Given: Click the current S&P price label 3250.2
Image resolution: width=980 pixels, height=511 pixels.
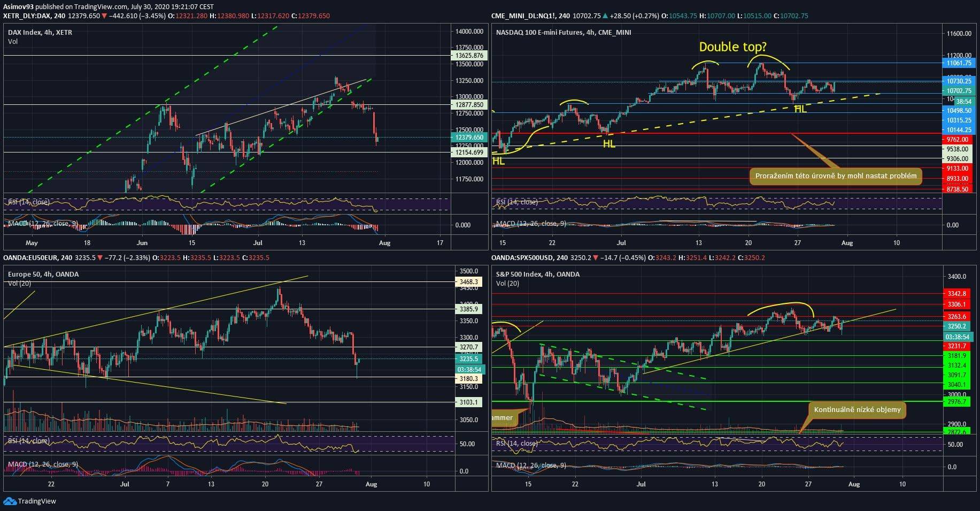Looking at the screenshot, I should pos(957,326).
